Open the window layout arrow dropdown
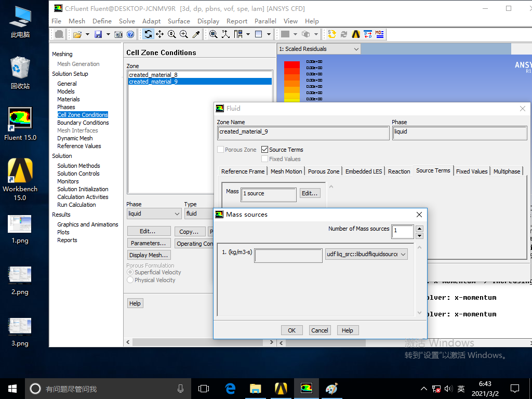532x399 pixels. pyautogui.click(x=248, y=34)
